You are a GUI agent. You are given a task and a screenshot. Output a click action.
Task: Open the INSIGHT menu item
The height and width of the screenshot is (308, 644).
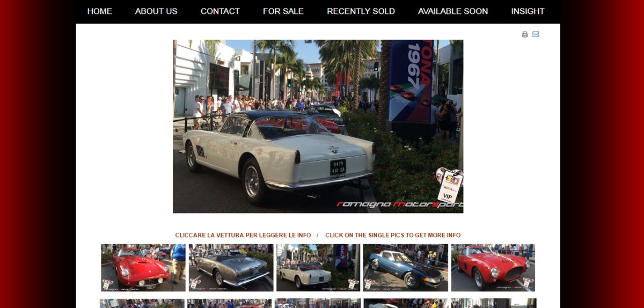click(x=528, y=11)
